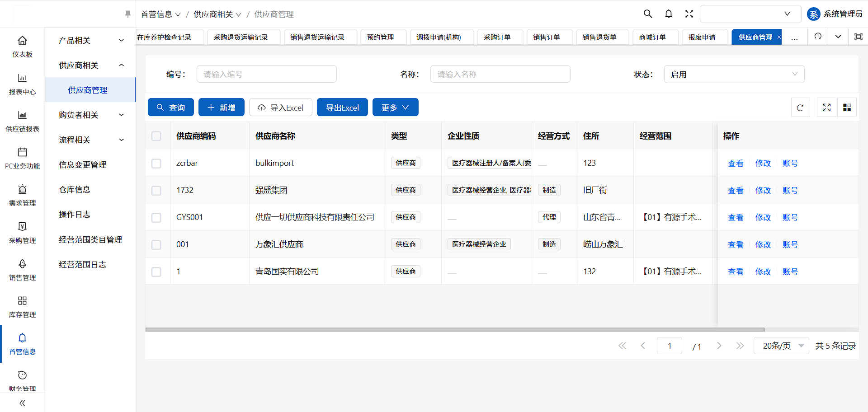Image resolution: width=868 pixels, height=412 pixels.
Task: Check the row checkbox for 强盛集团
Action: pos(156,190)
